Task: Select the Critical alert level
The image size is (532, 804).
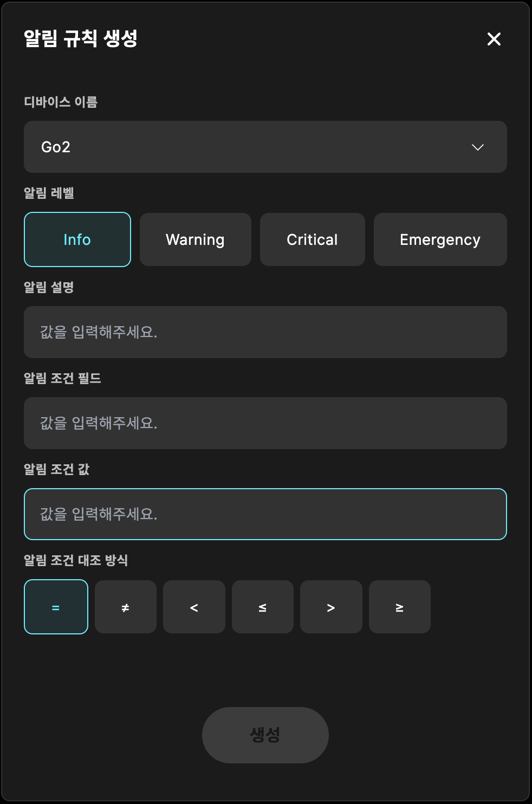Action: (312, 239)
